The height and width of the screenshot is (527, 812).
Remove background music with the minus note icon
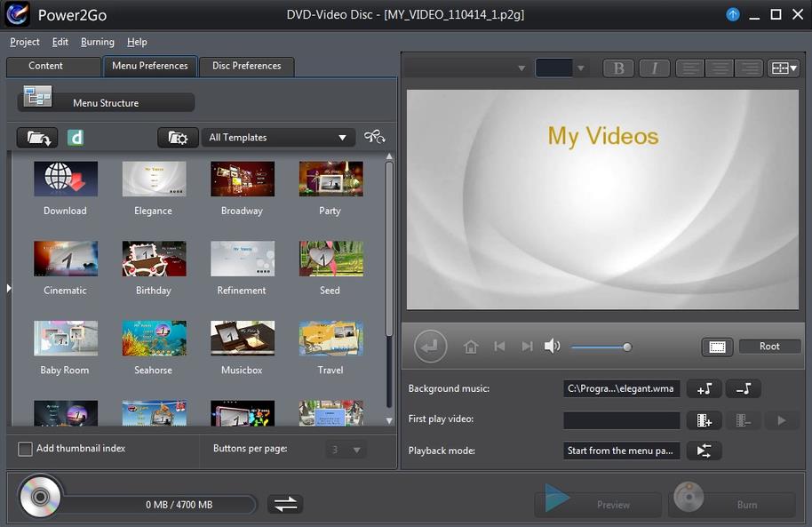pyautogui.click(x=744, y=388)
